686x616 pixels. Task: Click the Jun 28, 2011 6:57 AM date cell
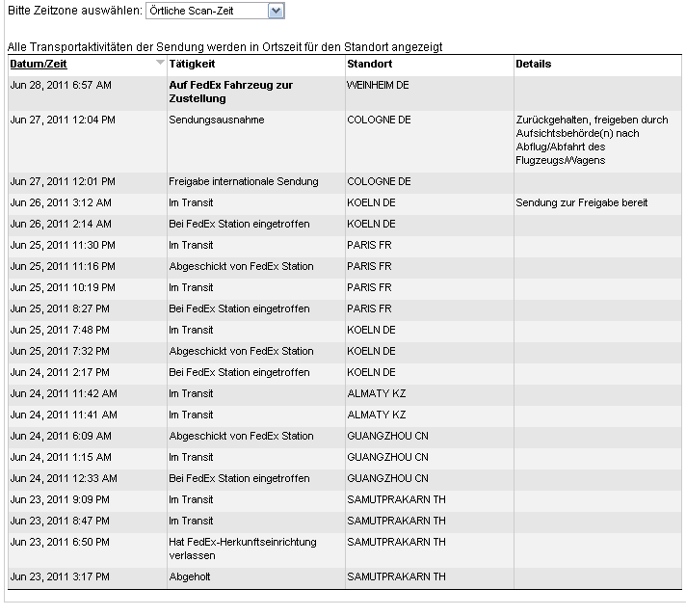tap(61, 85)
